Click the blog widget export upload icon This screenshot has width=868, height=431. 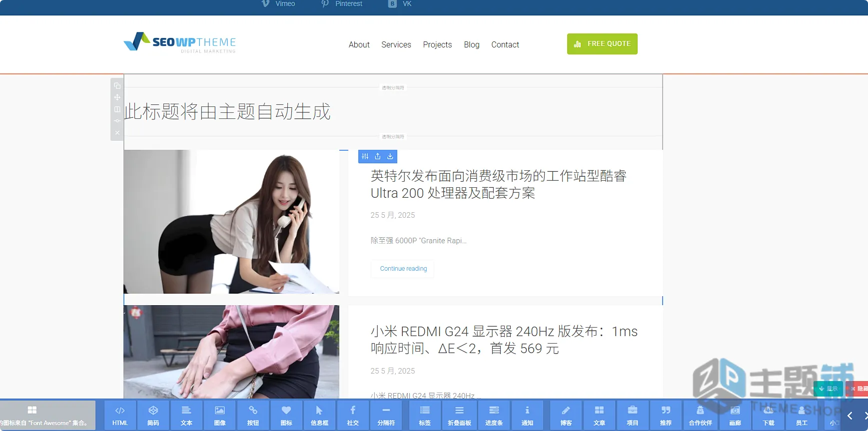pos(378,156)
